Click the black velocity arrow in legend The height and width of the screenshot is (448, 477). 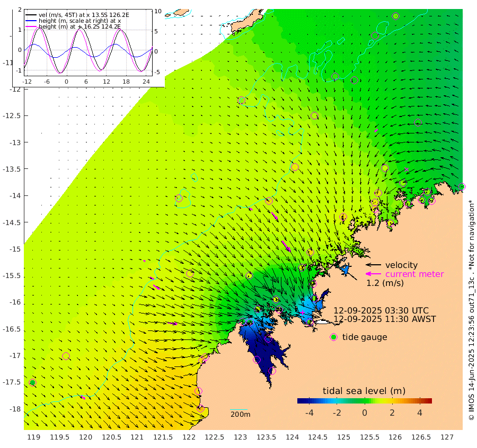click(x=373, y=265)
